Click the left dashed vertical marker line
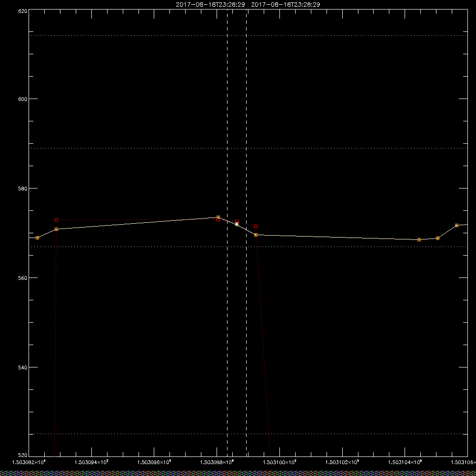476x476 pixels. 228,233
